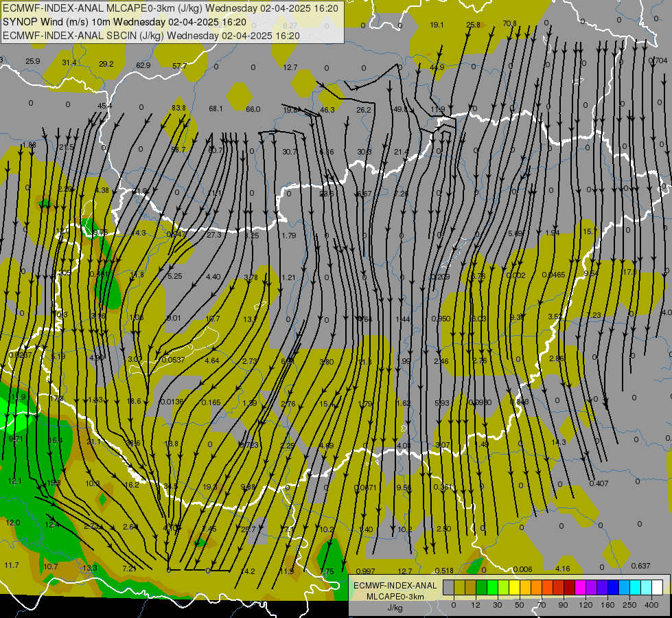
Task: Select the SYNOP Wind 10m title line
Action: (125, 22)
